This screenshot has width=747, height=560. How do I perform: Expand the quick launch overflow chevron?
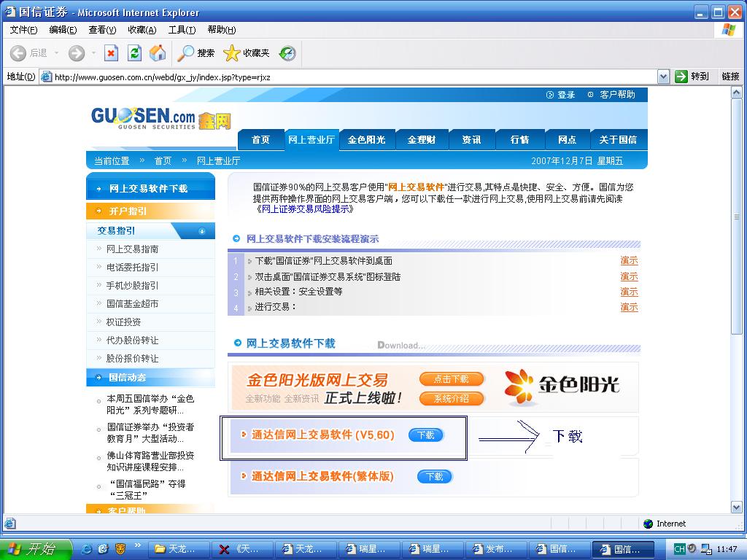138,545
